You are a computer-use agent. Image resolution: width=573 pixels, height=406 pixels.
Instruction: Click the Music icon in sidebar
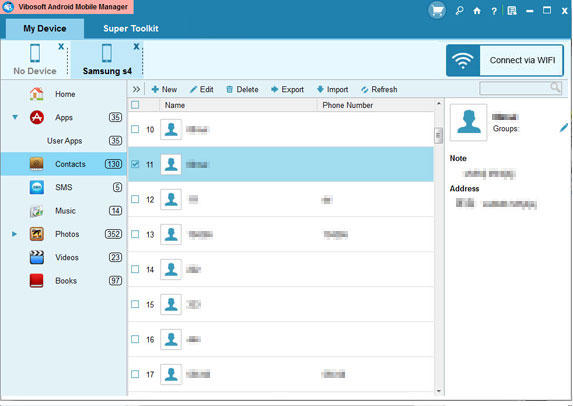click(x=37, y=211)
